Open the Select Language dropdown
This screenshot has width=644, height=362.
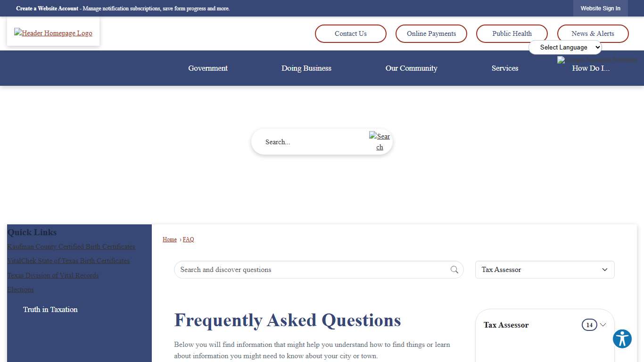click(565, 47)
